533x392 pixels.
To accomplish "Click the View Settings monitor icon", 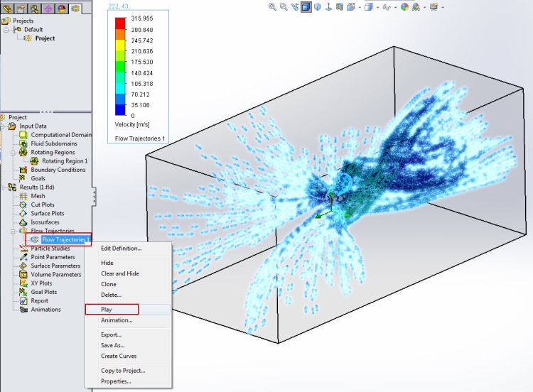I will [x=434, y=7].
